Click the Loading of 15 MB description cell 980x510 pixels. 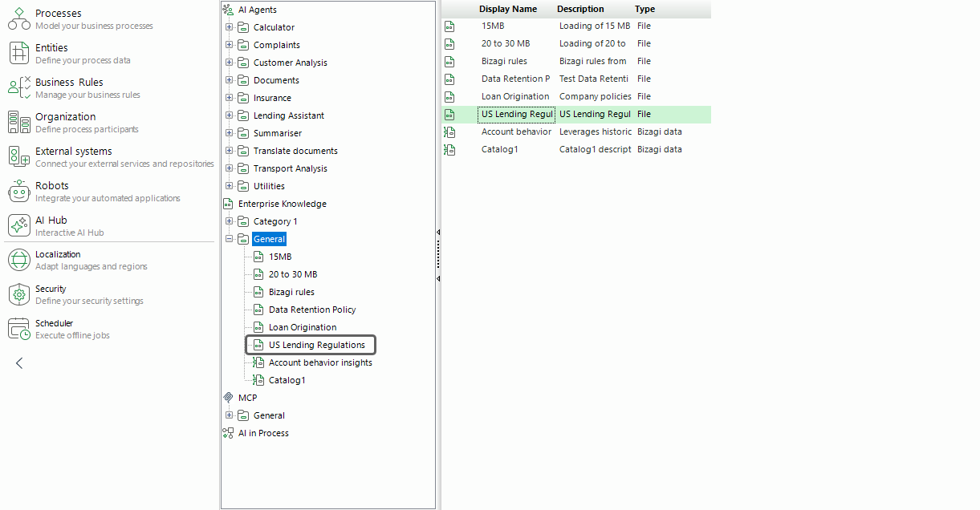point(595,26)
